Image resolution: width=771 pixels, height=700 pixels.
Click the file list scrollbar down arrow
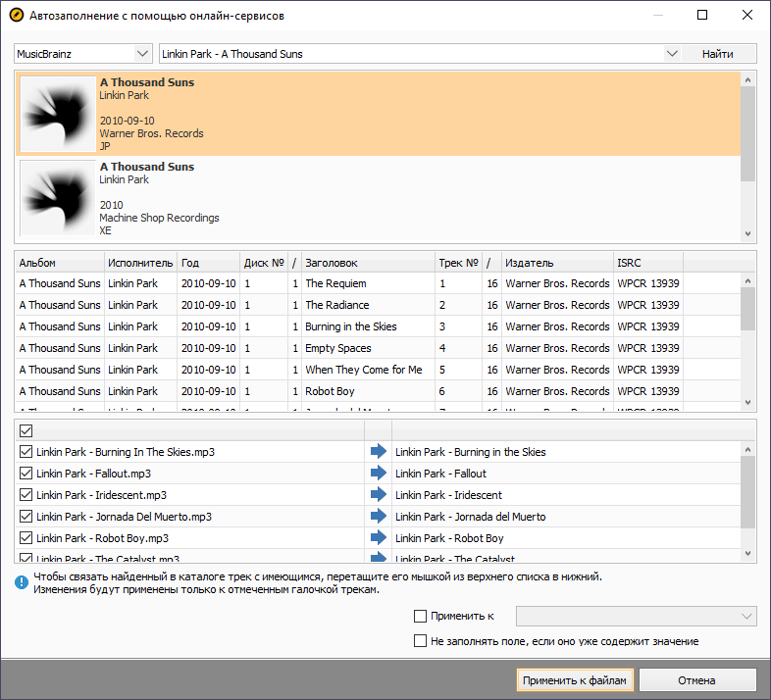point(747,554)
